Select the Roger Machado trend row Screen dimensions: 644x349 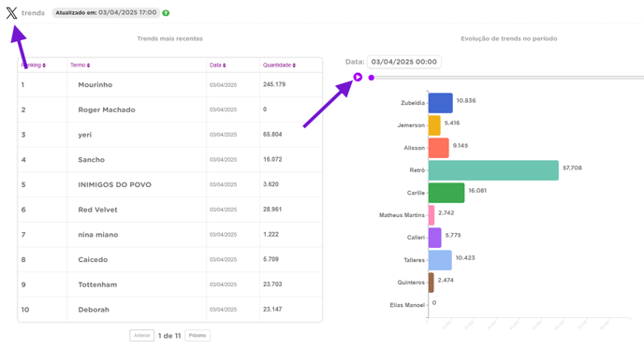click(169, 109)
